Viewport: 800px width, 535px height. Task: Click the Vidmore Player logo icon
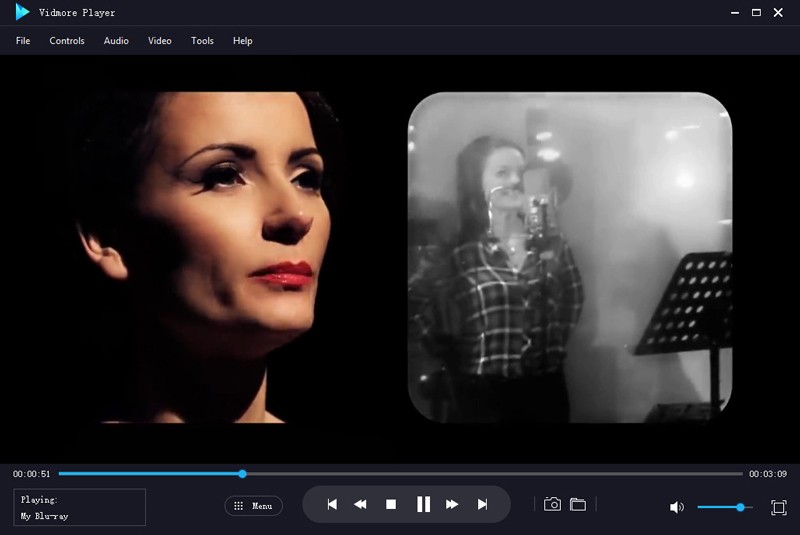click(x=22, y=12)
